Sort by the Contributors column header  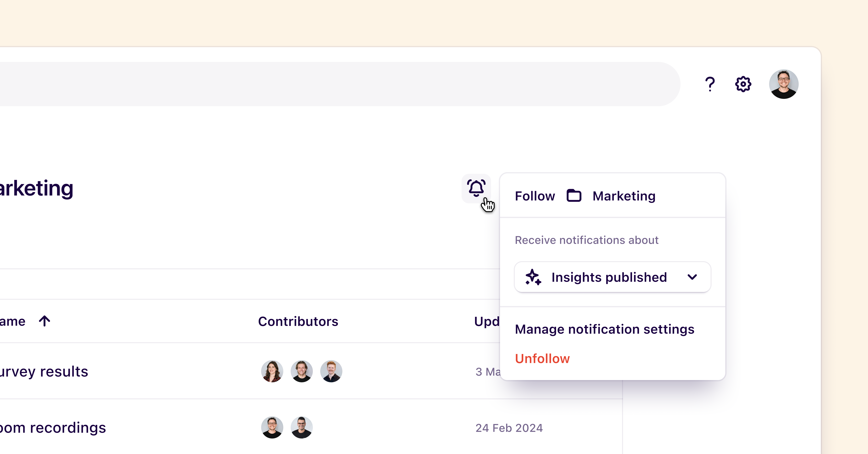(298, 321)
